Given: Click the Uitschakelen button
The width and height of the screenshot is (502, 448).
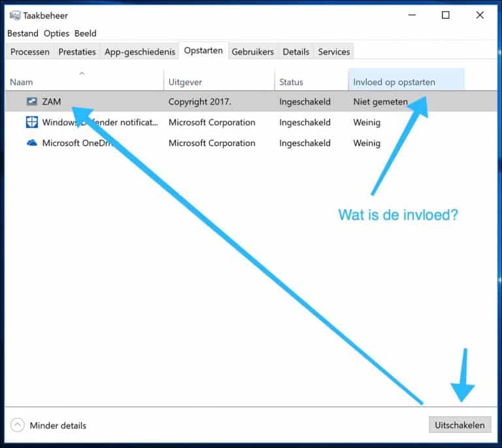Looking at the screenshot, I should point(460,425).
